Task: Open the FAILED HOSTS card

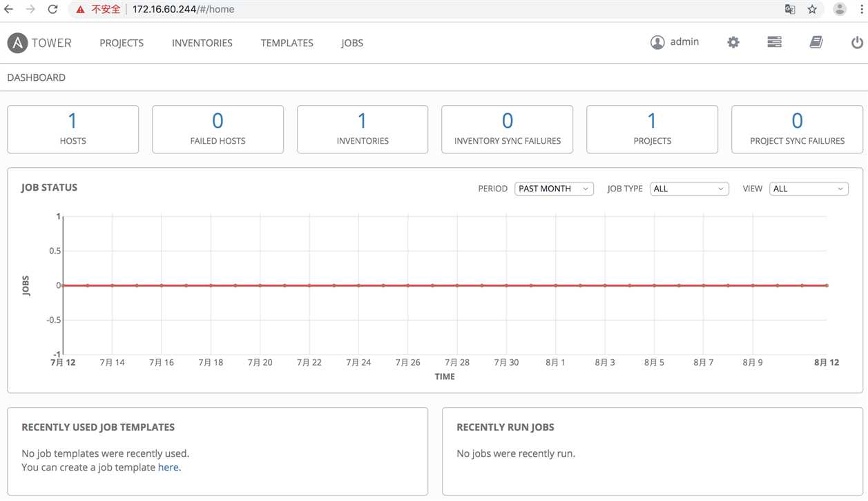Action: click(218, 129)
